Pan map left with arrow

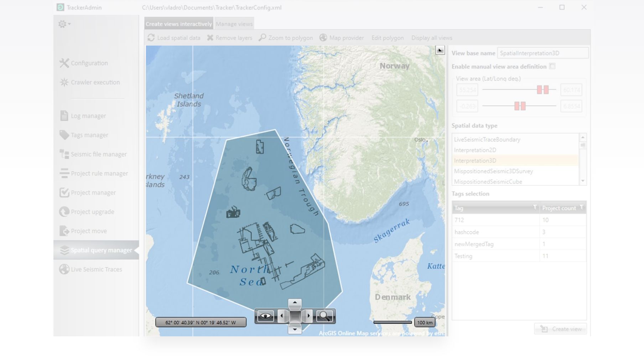(282, 316)
